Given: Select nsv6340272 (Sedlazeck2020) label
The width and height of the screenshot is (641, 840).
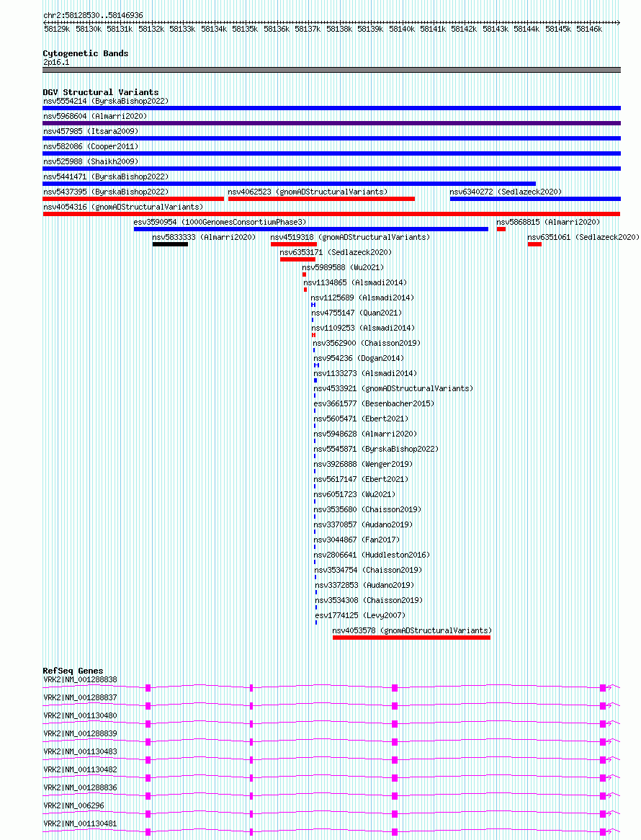Looking at the screenshot, I should pos(506,192).
